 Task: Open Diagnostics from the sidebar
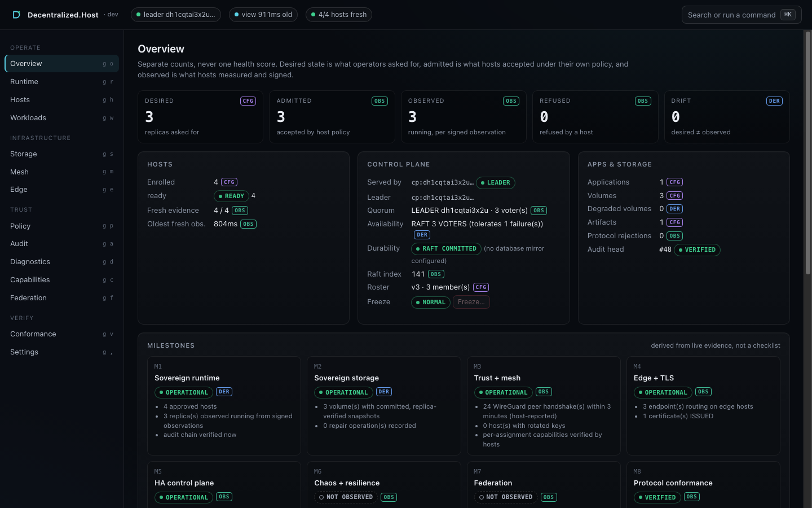click(x=62, y=262)
